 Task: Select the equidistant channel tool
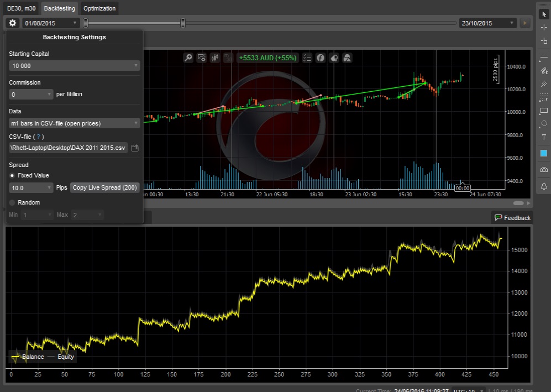(544, 70)
